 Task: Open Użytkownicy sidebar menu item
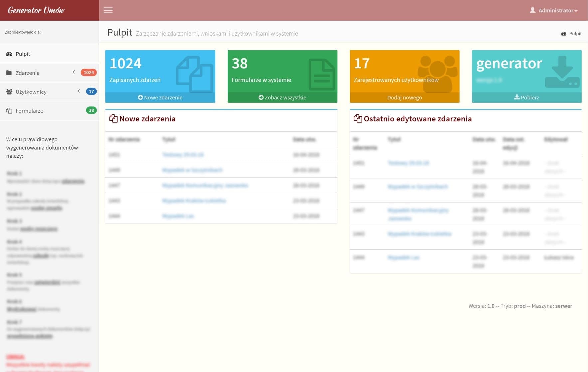pos(49,92)
